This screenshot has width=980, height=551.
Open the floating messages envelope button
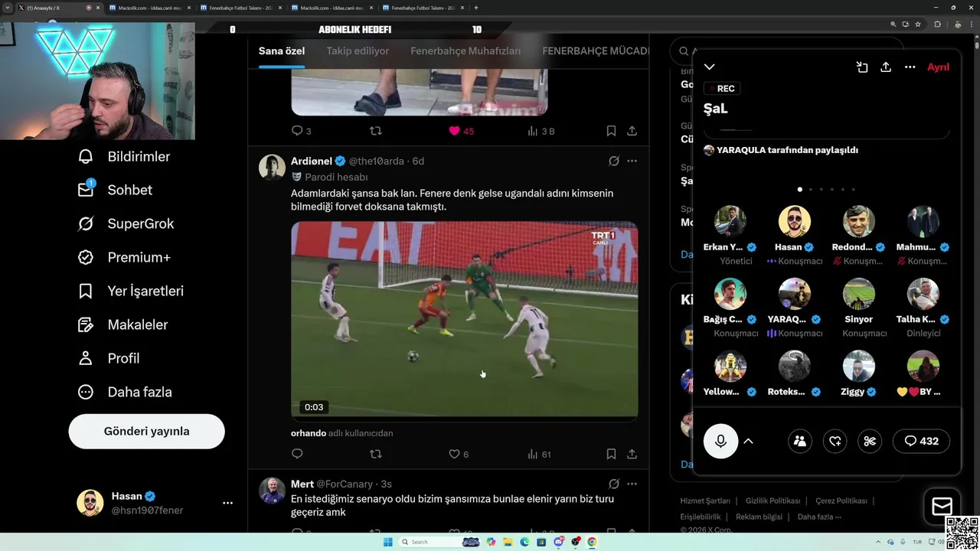pyautogui.click(x=942, y=507)
